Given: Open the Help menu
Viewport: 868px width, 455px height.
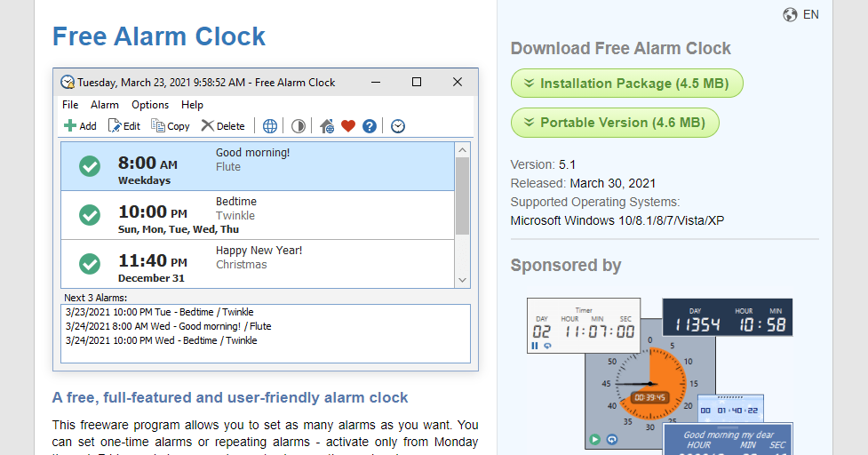Looking at the screenshot, I should tap(192, 105).
